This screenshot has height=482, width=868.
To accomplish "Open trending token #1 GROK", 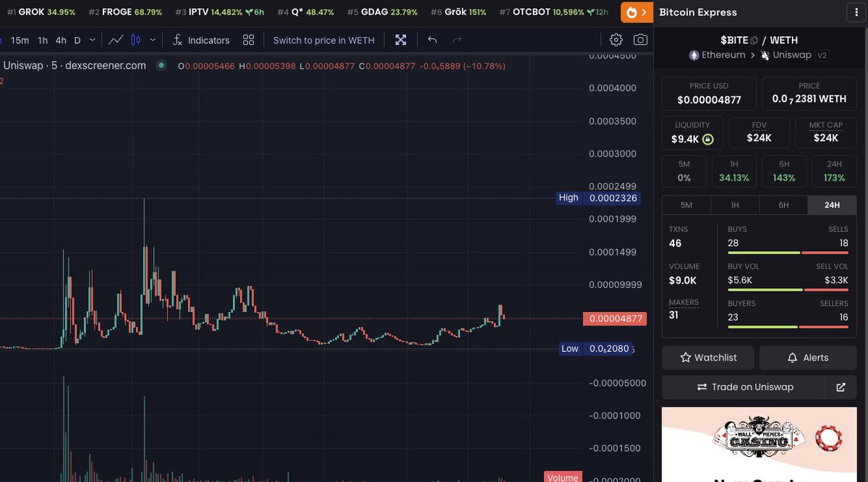I will pyautogui.click(x=41, y=12).
